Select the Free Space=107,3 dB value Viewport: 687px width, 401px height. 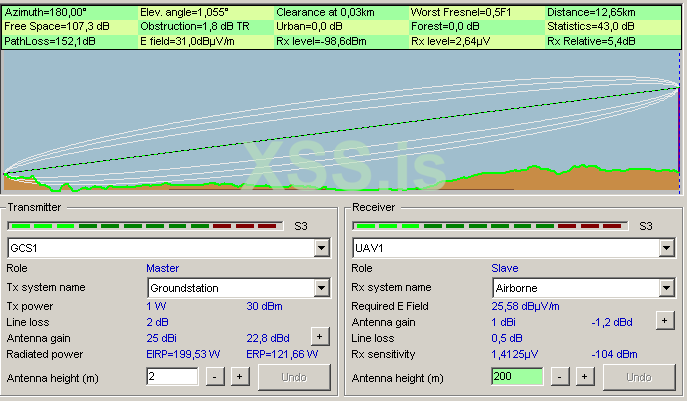point(57,27)
